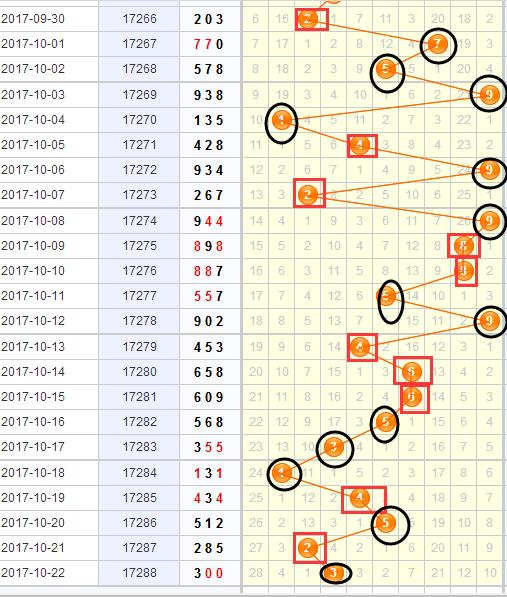Click the orange ball 8 in row 17275
Screen dimensions: 507x597
[463, 246]
